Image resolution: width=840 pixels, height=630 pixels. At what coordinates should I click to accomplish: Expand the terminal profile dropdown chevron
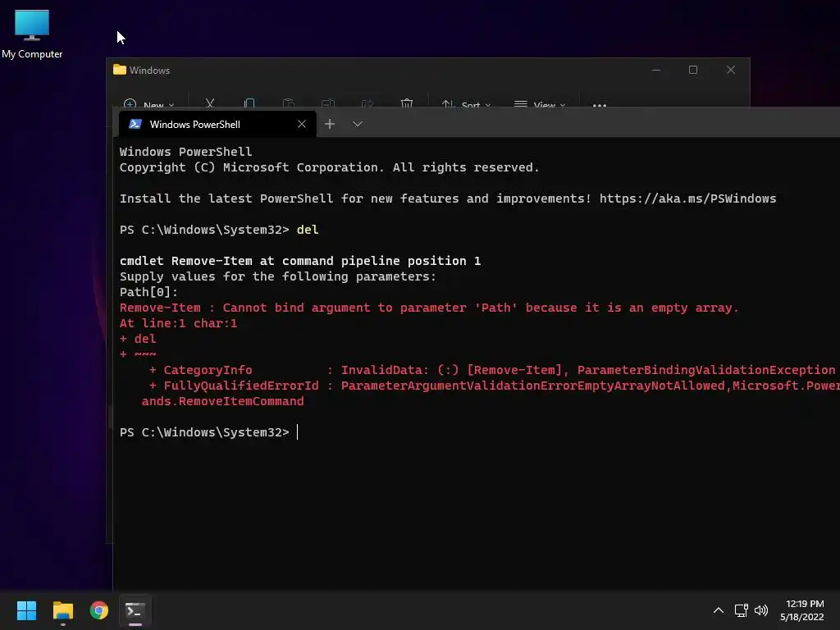point(358,125)
